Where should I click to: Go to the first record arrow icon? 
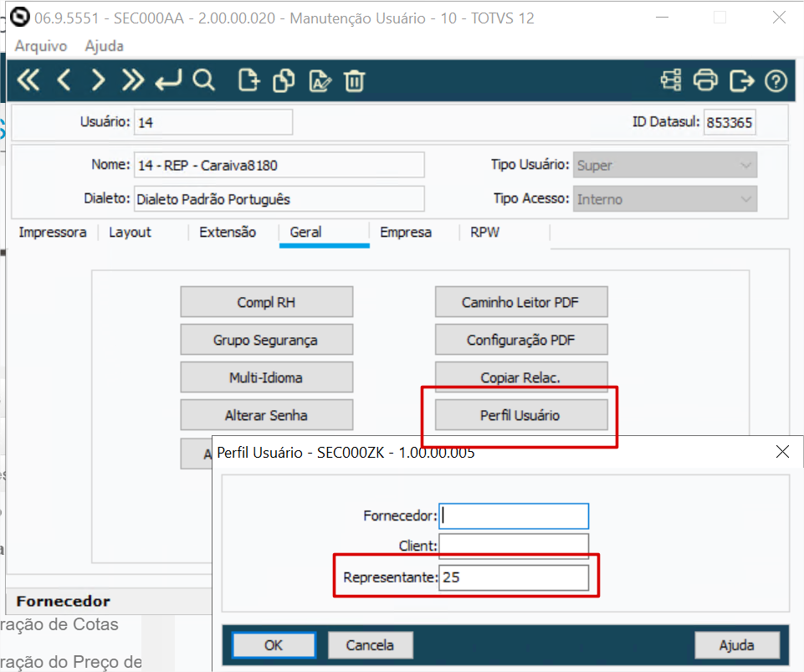(x=28, y=80)
